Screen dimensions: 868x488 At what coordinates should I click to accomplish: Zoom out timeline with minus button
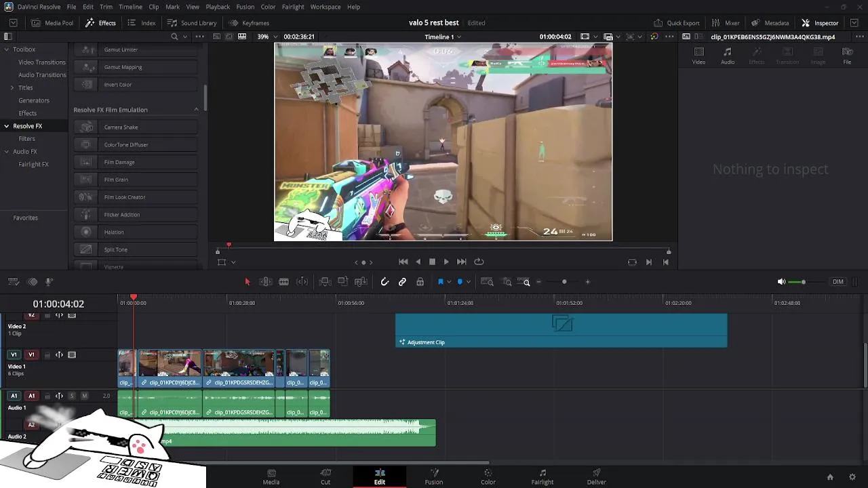pos(538,282)
